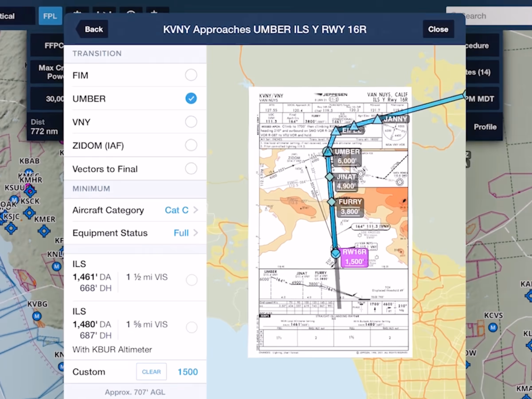The height and width of the screenshot is (399, 532).
Task: Click the JANNY waypoint triangle on map
Action: coord(377,119)
